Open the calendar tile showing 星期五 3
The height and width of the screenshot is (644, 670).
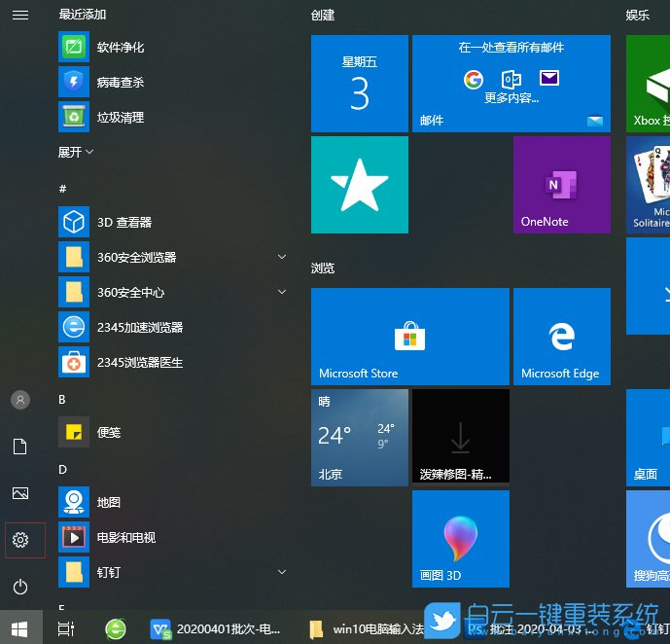click(x=360, y=84)
